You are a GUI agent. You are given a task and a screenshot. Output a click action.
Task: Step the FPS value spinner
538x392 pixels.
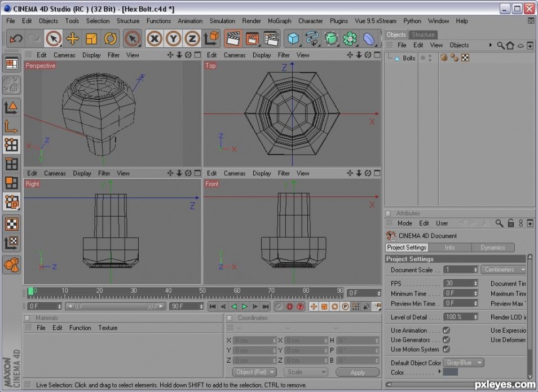[475, 283]
